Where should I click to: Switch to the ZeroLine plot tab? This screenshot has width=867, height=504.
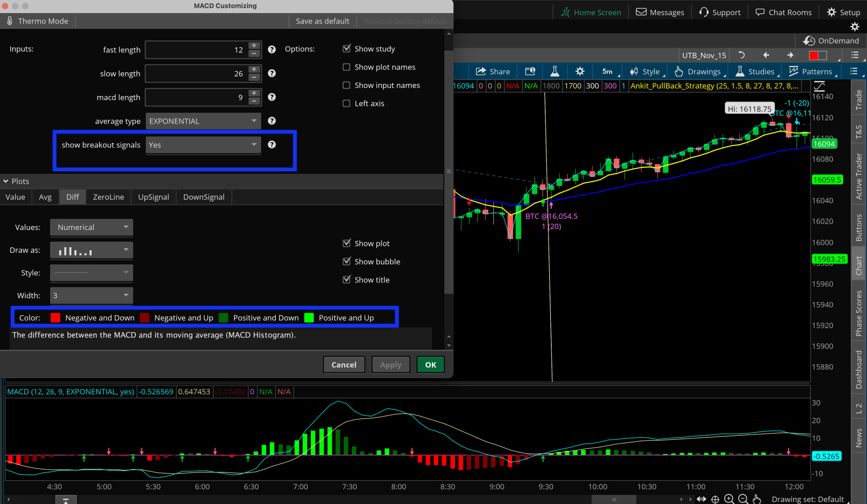108,197
